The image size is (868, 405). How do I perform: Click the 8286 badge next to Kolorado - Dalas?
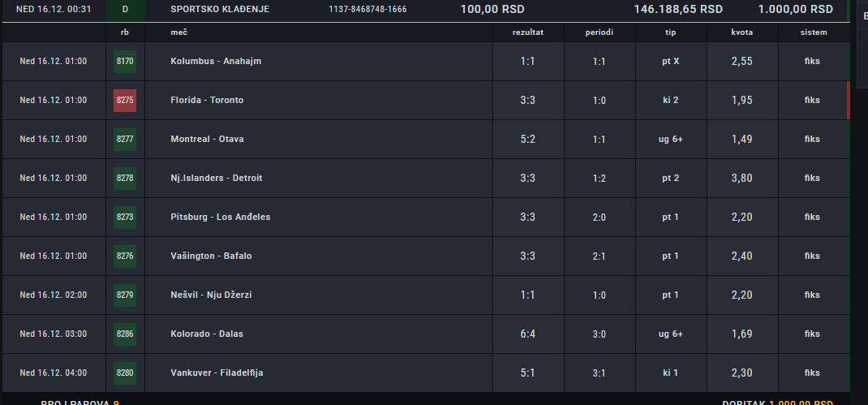[125, 334]
